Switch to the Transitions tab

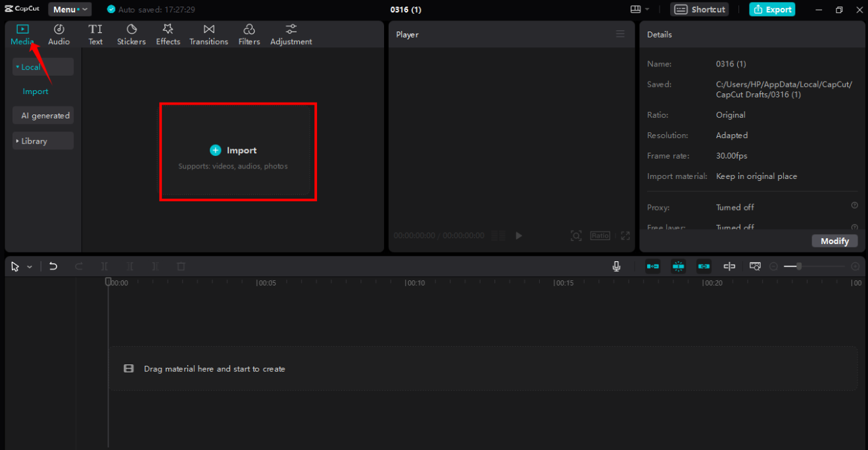208,35
